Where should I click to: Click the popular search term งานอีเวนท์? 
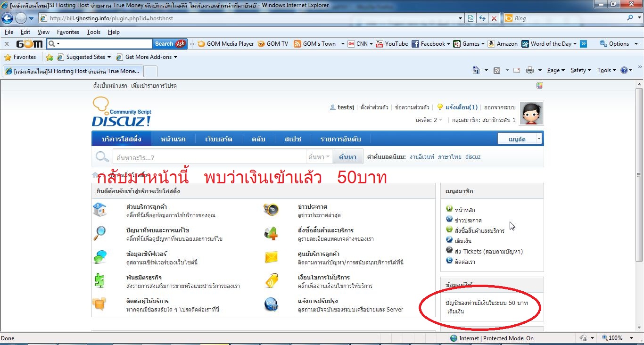pyautogui.click(x=421, y=157)
